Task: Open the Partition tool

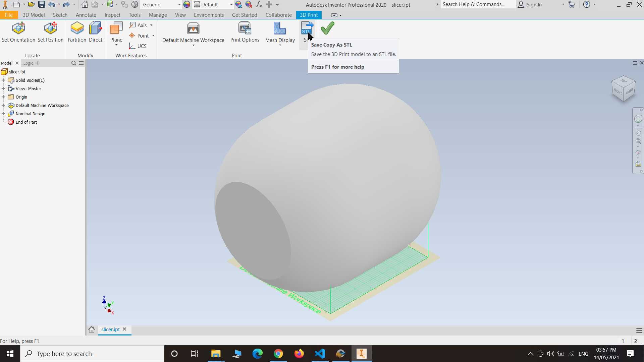Action: [x=77, y=32]
